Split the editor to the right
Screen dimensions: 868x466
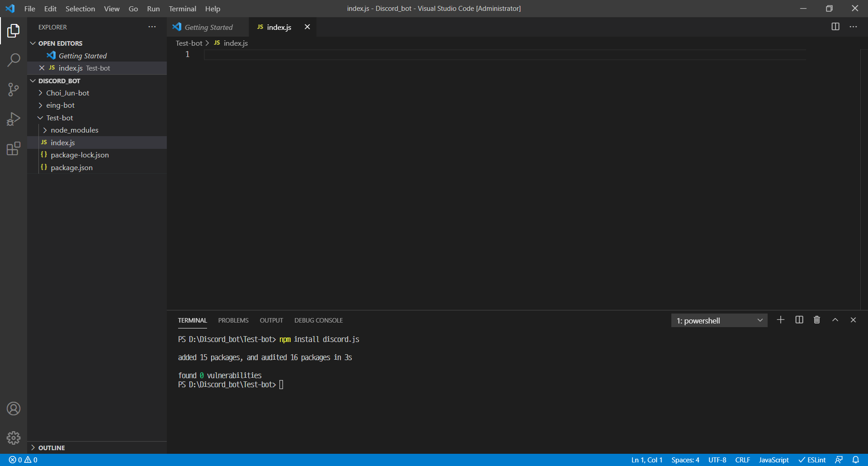click(x=835, y=27)
